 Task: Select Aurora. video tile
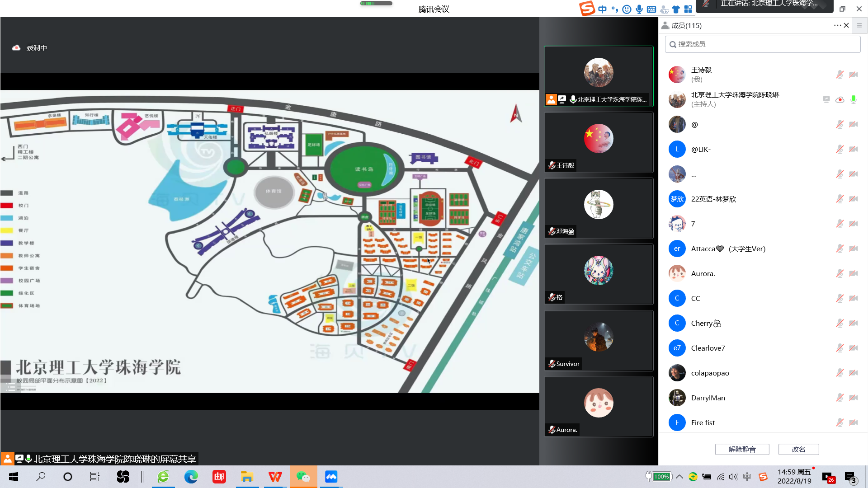pyautogui.click(x=599, y=406)
